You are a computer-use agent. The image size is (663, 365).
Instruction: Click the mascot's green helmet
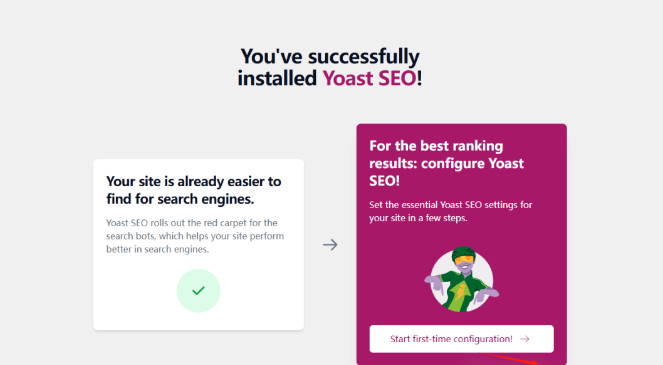(463, 252)
